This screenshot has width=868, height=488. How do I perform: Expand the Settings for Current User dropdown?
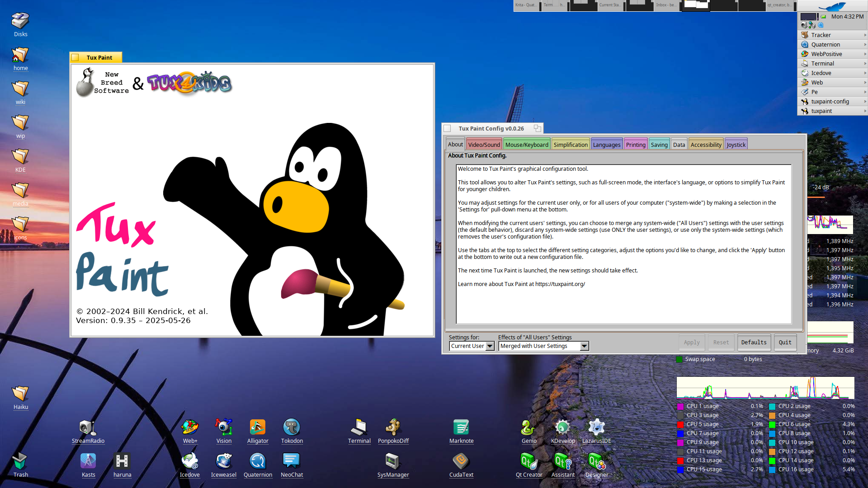click(472, 346)
